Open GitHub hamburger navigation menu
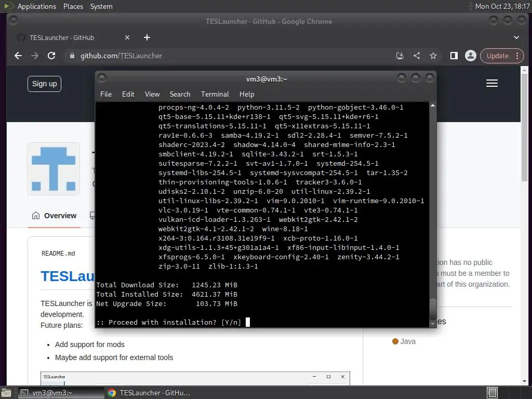Image resolution: width=532 pixels, height=399 pixels. click(x=492, y=83)
